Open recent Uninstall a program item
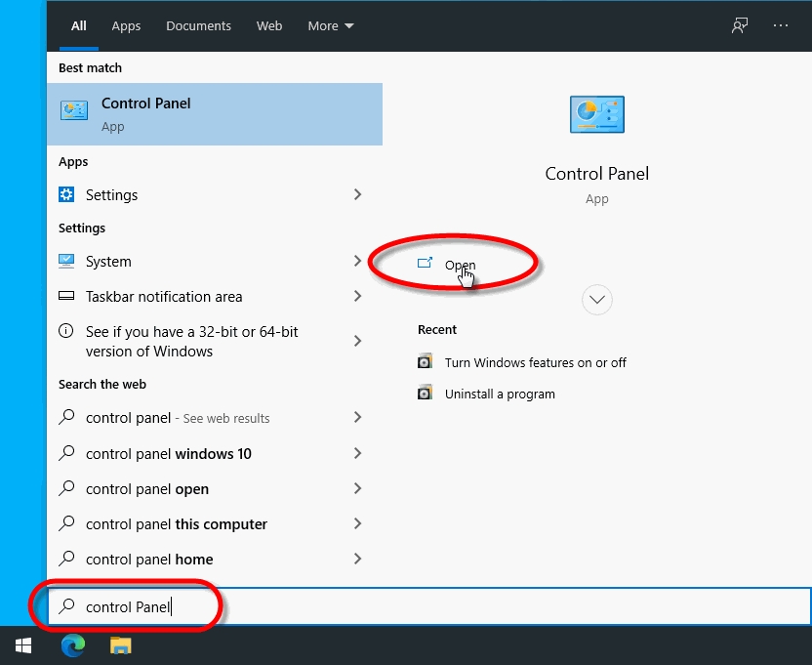 (x=499, y=394)
